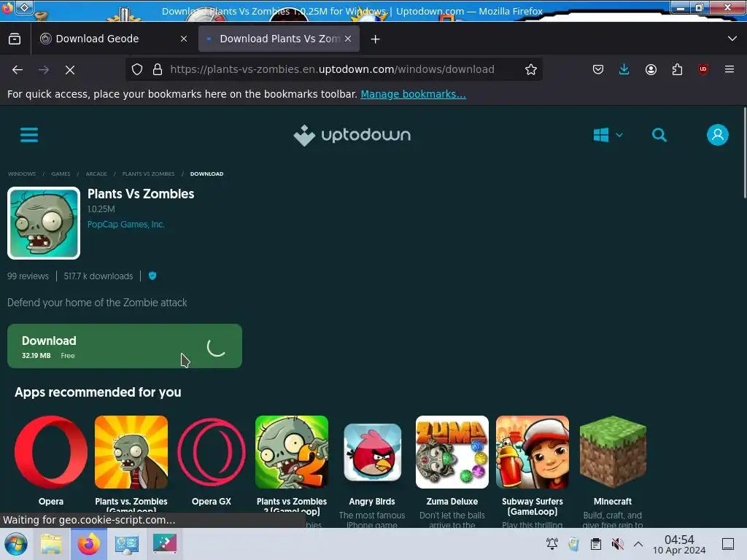
Task: Open the Firefox application menu
Action: (x=729, y=69)
